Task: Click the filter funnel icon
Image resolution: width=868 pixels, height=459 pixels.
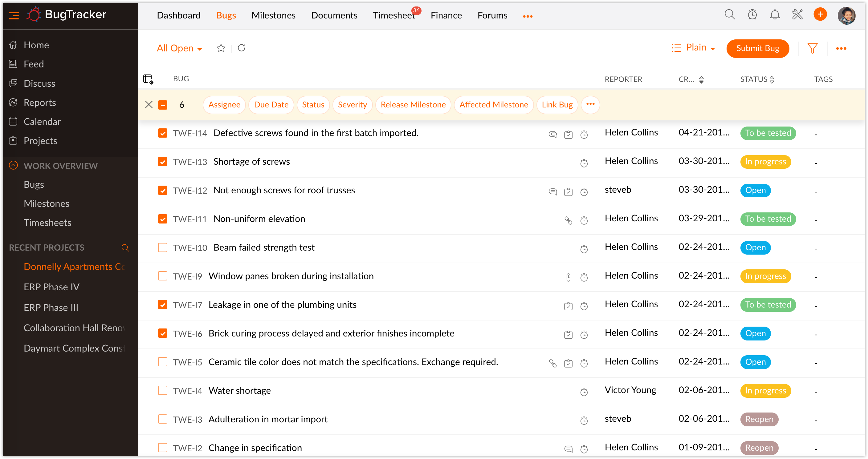Action: click(813, 48)
